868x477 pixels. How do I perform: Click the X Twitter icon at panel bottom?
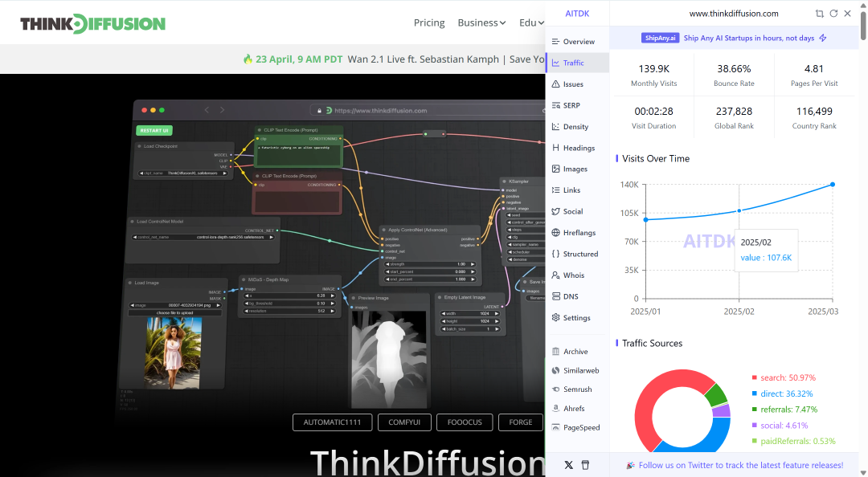pos(568,465)
